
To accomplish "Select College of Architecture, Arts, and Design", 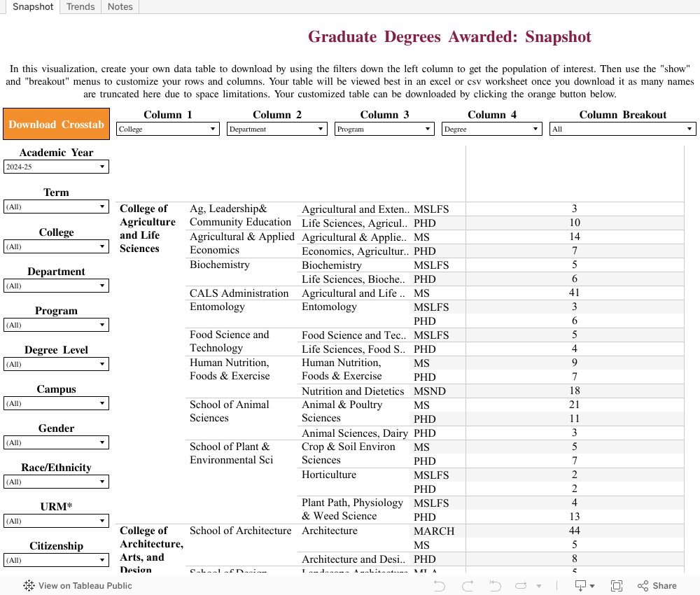I will 151,549.
